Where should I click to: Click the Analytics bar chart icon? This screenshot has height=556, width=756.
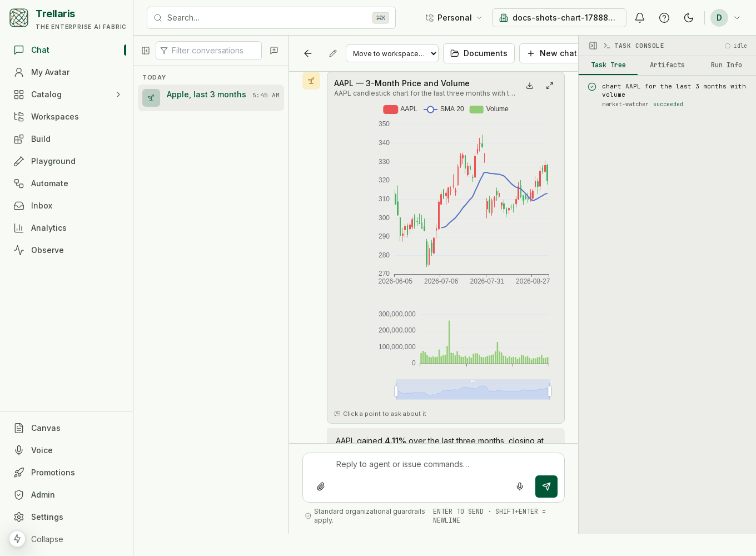click(x=19, y=228)
